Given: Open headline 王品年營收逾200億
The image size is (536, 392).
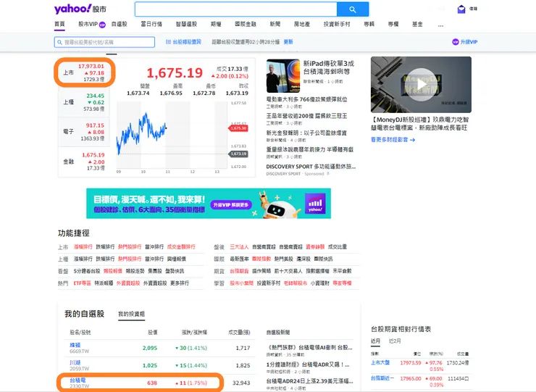Looking at the screenshot, I should pyautogui.click(x=306, y=116).
